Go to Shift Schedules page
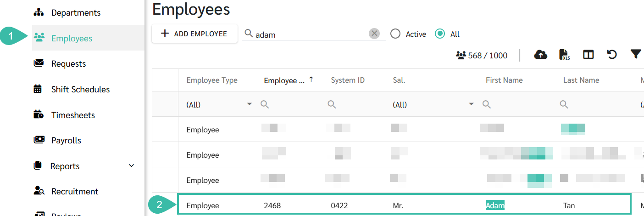The image size is (644, 216). point(80,89)
